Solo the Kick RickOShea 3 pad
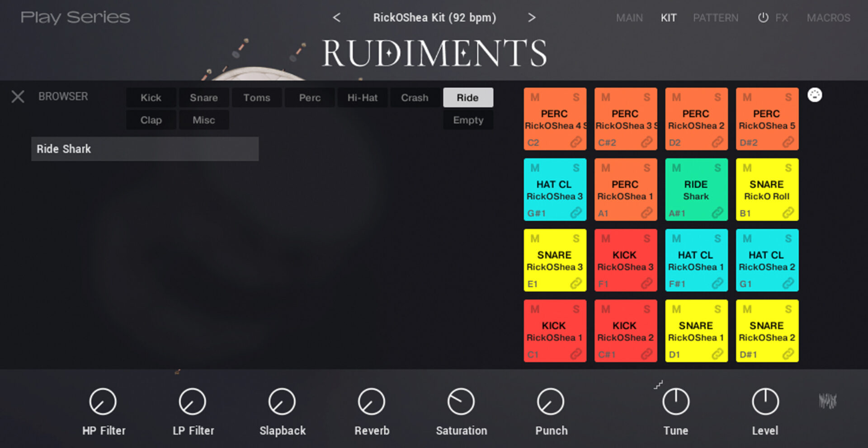868x448 pixels. (x=646, y=238)
